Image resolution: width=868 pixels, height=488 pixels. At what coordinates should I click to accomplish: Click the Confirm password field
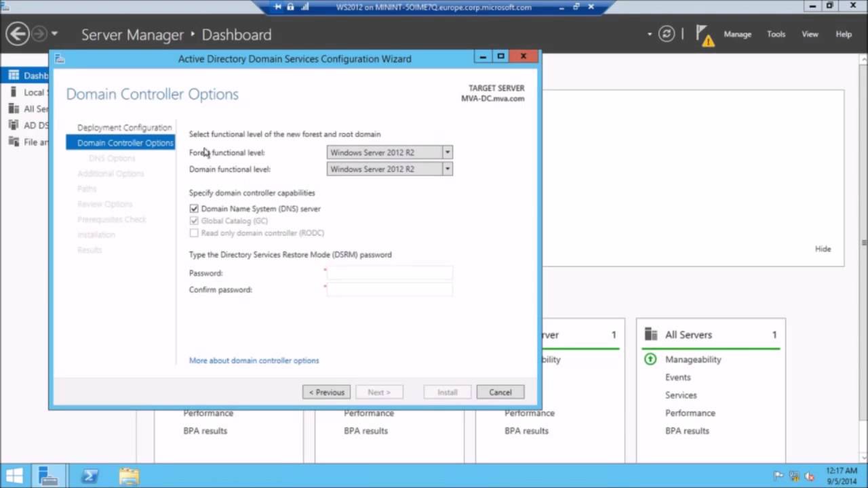click(x=389, y=289)
